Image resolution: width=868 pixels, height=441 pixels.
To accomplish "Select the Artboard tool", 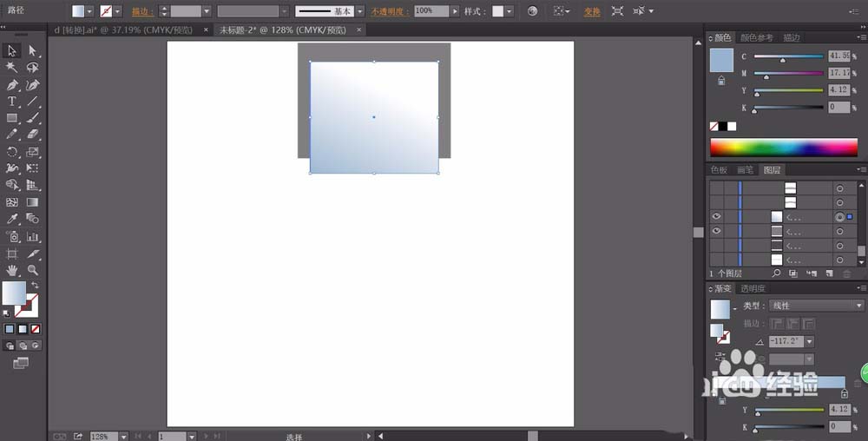I will point(11,254).
